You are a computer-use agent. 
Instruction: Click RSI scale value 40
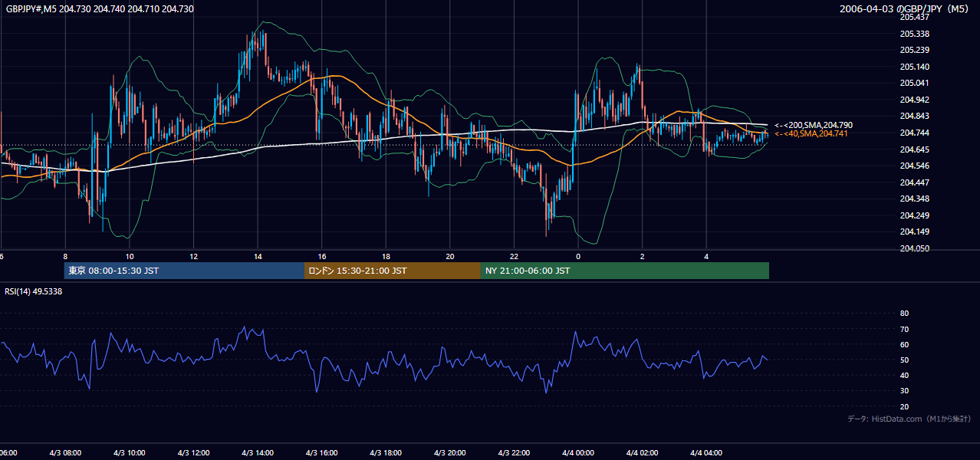[x=904, y=375]
